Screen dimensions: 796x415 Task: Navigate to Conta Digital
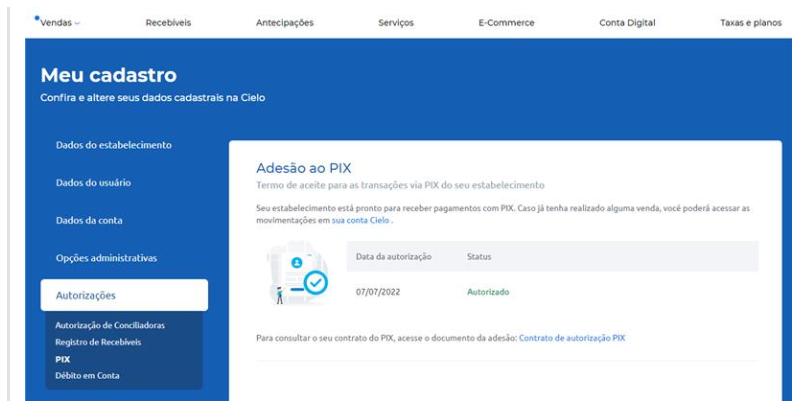pyautogui.click(x=627, y=22)
